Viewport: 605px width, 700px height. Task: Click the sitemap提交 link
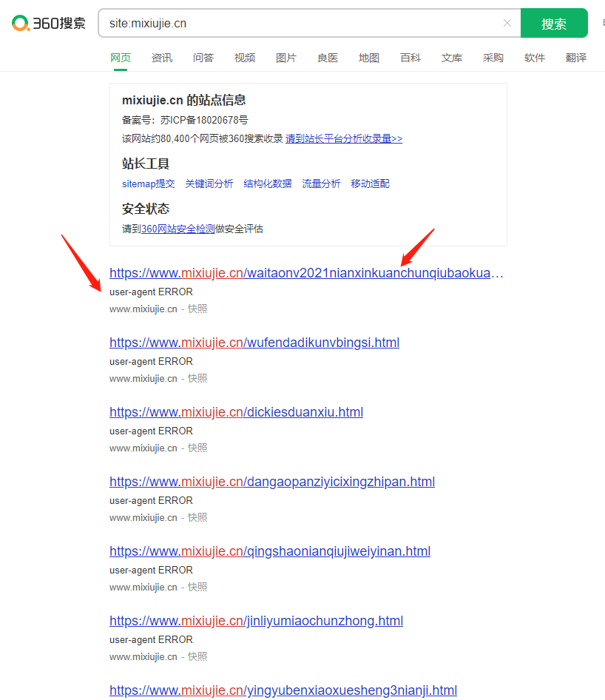pyautogui.click(x=149, y=184)
